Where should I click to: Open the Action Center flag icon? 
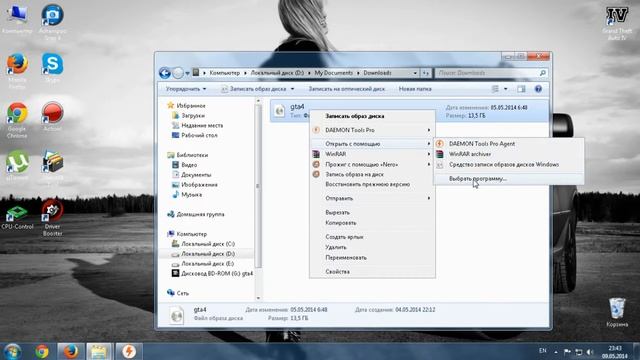567,351
